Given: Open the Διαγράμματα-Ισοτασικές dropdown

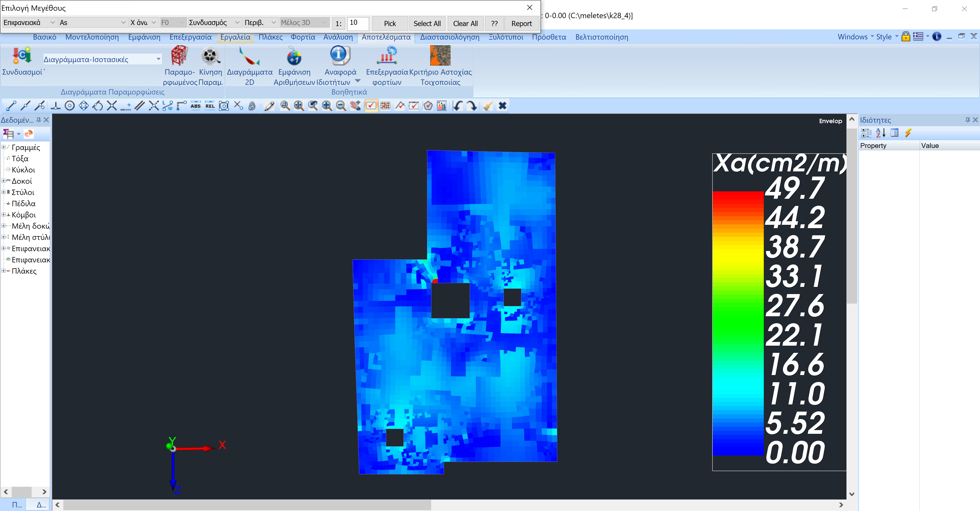Looking at the screenshot, I should (x=158, y=59).
